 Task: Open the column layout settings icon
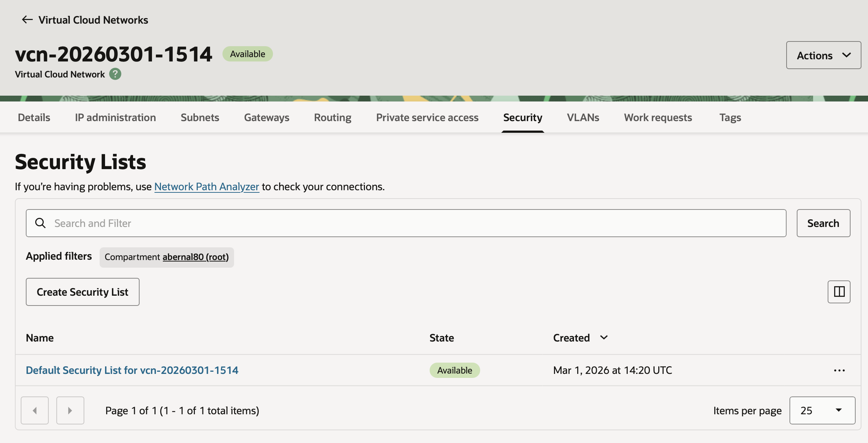click(839, 292)
